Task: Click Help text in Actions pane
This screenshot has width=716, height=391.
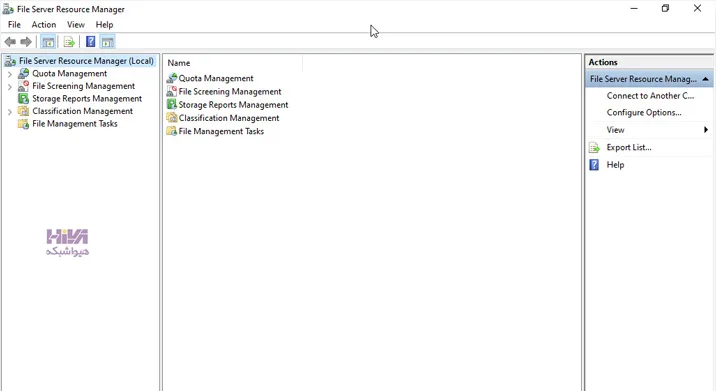Action: [x=615, y=165]
